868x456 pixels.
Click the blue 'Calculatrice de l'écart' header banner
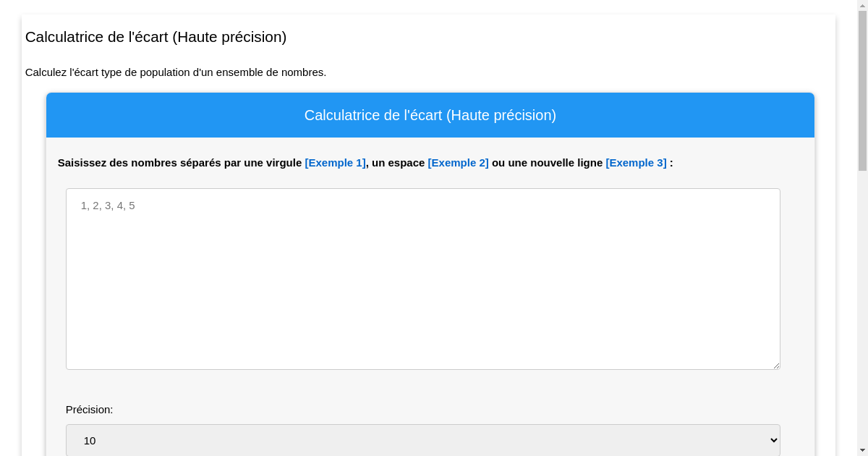[x=430, y=114]
